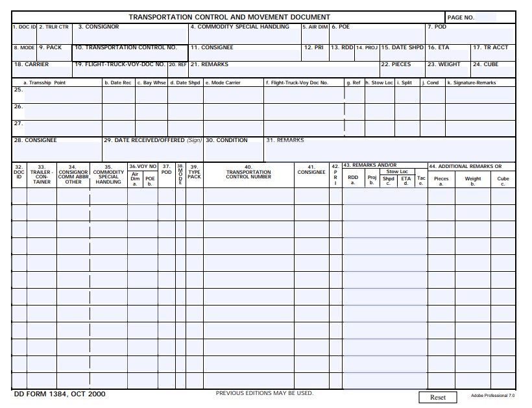Click row 25 Transship Point field
Image resolution: width=532 pixels, height=408 pixels.
tap(63, 95)
